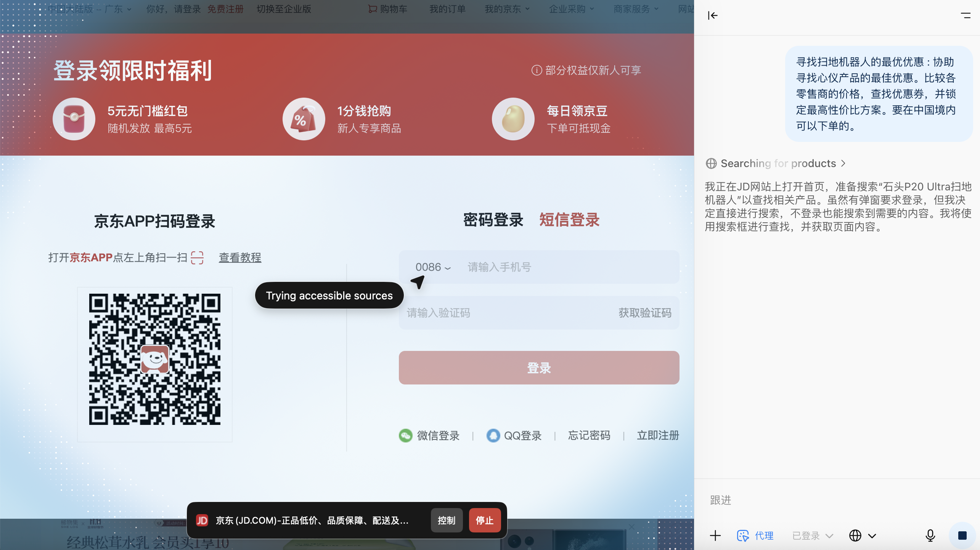Open the globe language dropdown

coord(863,536)
